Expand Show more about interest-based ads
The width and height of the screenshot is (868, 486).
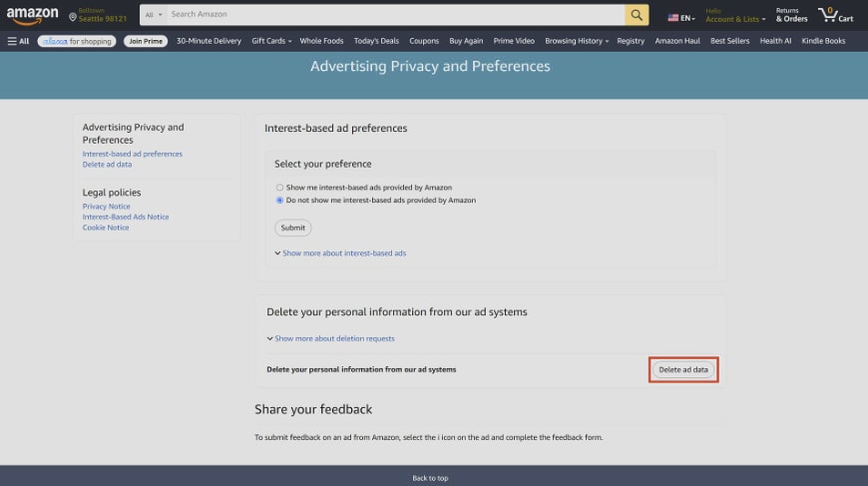[x=340, y=252]
